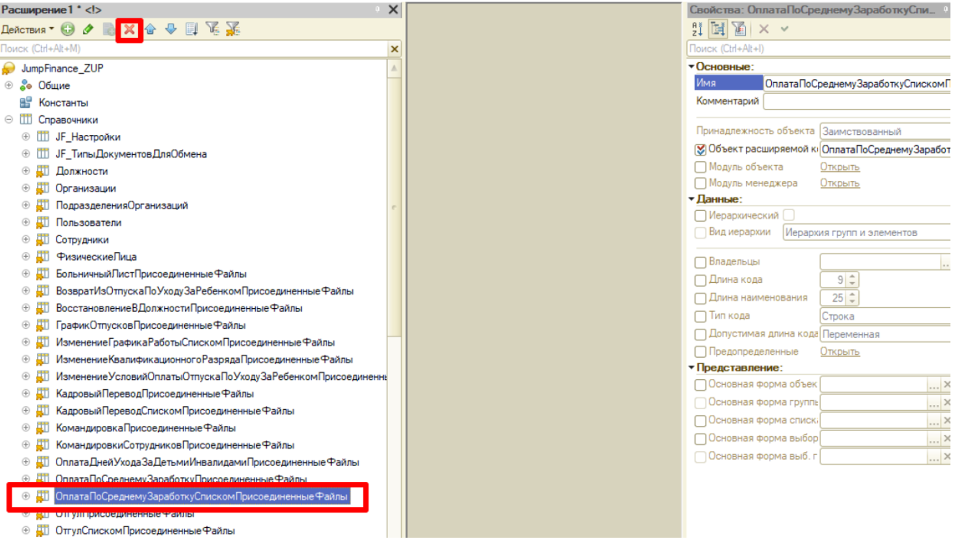Uncheck Объект расширяемой конфигурации checkbox
The width and height of the screenshot is (980, 543).
click(x=700, y=149)
